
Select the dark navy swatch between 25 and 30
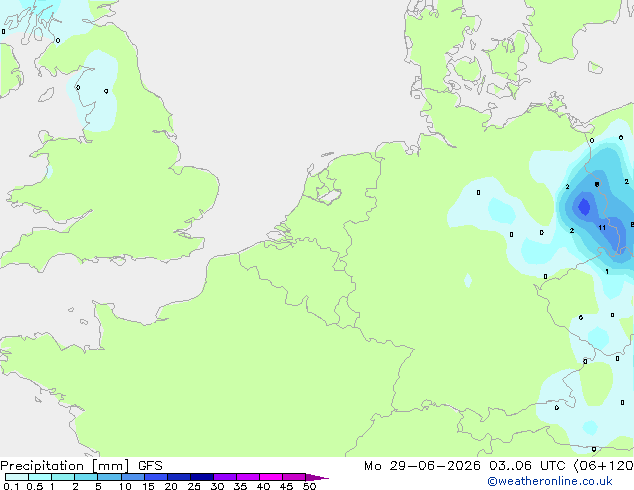(x=202, y=477)
